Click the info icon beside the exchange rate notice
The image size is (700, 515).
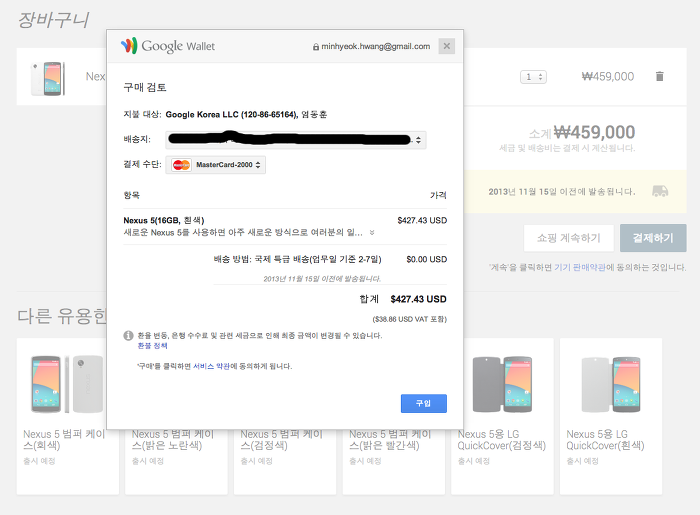128,336
